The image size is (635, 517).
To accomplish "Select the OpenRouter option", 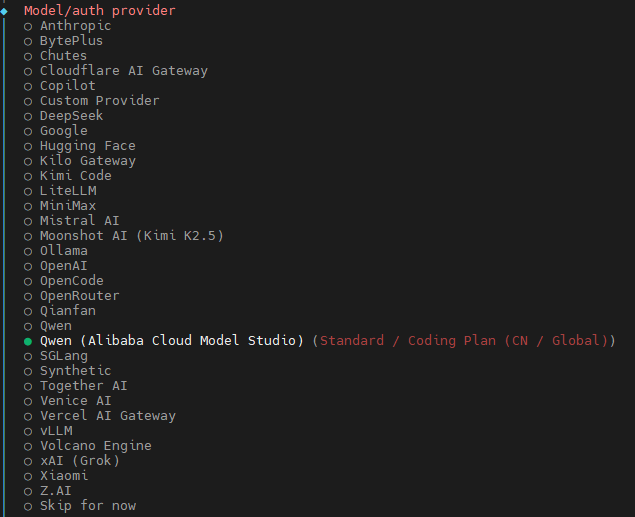I will coord(71,296).
